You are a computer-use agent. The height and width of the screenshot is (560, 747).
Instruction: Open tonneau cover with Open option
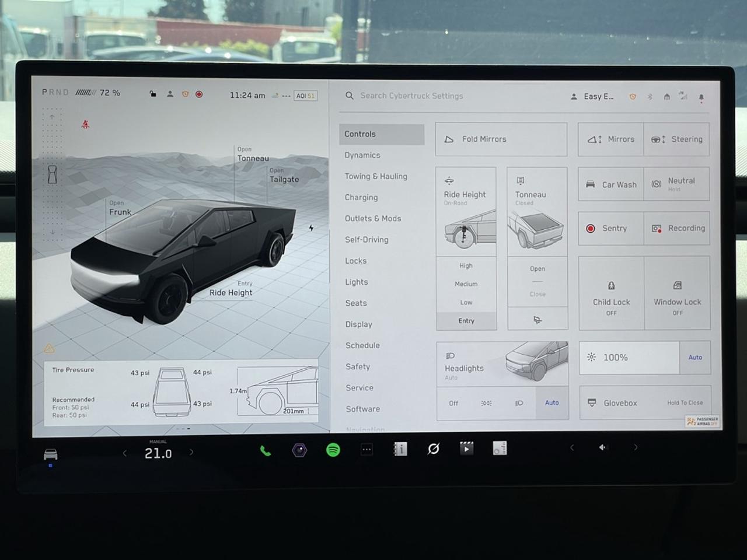click(x=537, y=269)
